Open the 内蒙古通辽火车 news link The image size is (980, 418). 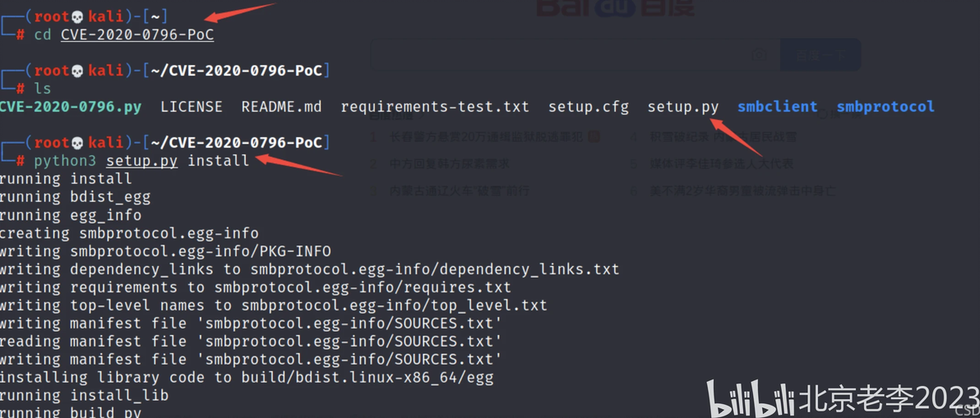click(459, 191)
